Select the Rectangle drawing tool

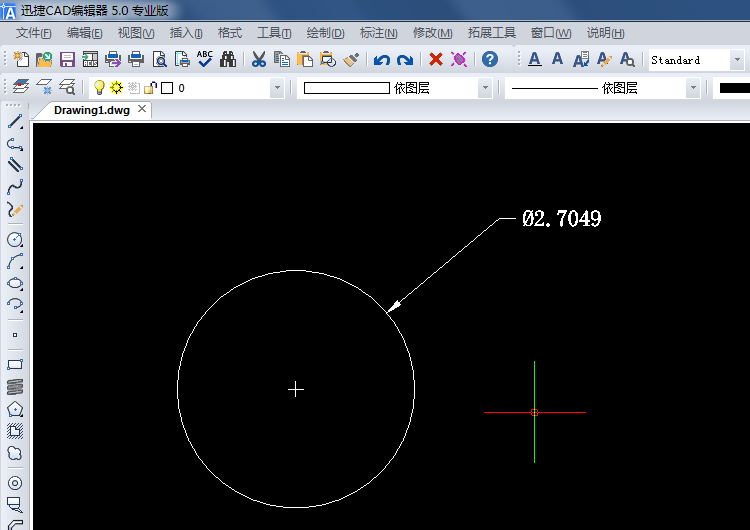tap(15, 364)
